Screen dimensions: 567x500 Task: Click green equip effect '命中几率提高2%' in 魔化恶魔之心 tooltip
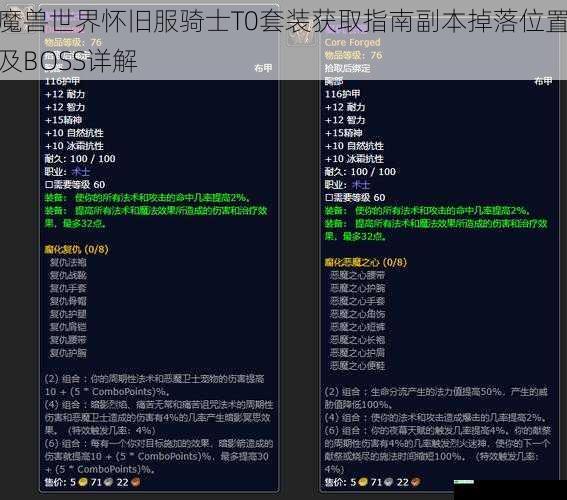(427, 211)
